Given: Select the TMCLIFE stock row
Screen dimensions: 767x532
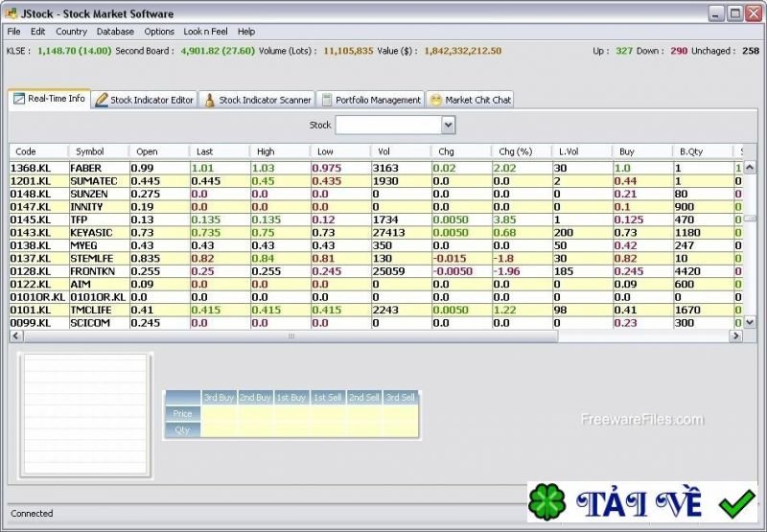Looking at the screenshot, I should [x=376, y=310].
